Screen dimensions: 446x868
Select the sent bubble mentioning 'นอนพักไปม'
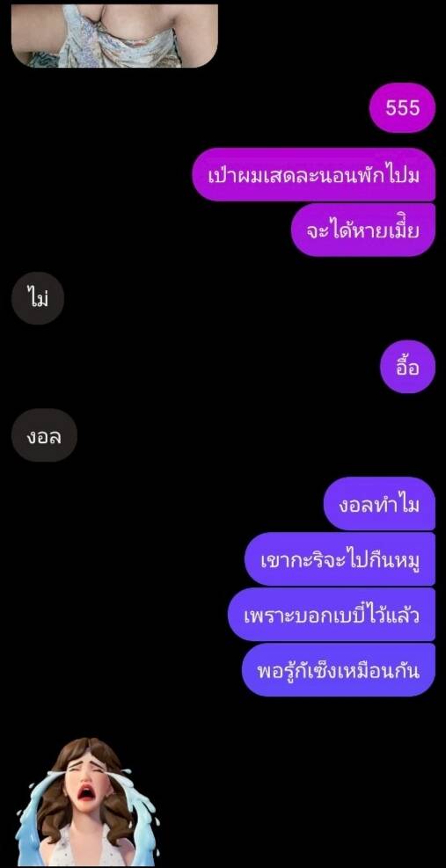(313, 175)
